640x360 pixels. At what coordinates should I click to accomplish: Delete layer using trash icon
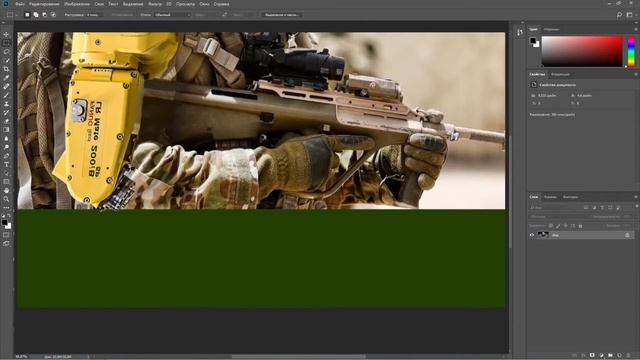629,356
